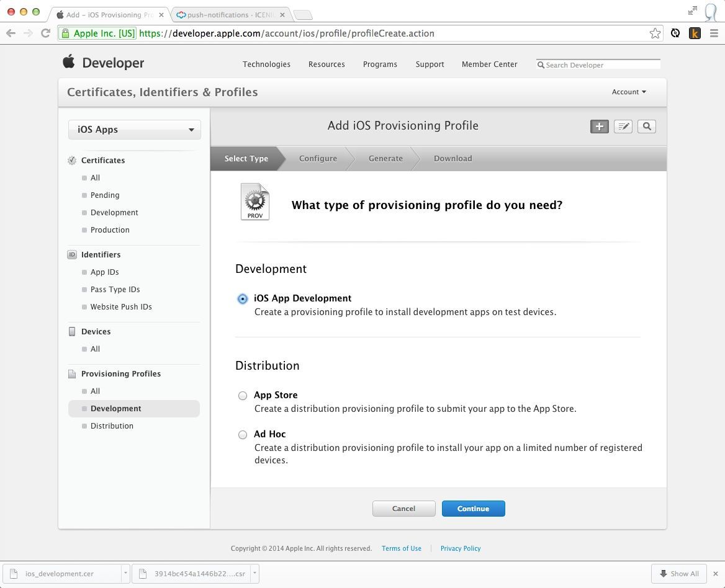Click the Apple Developer logo
Viewport: 725px width, 588px height.
click(104, 63)
